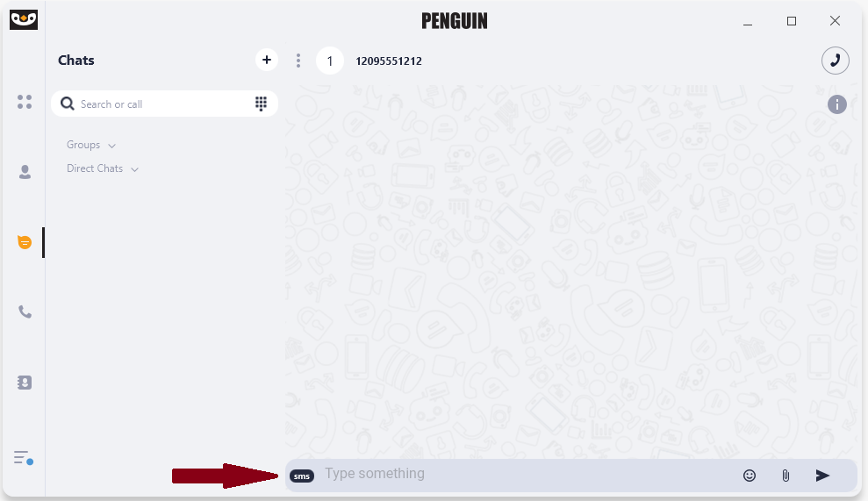Show conversation info panel
Image resolution: width=868 pixels, height=501 pixels.
[x=837, y=104]
